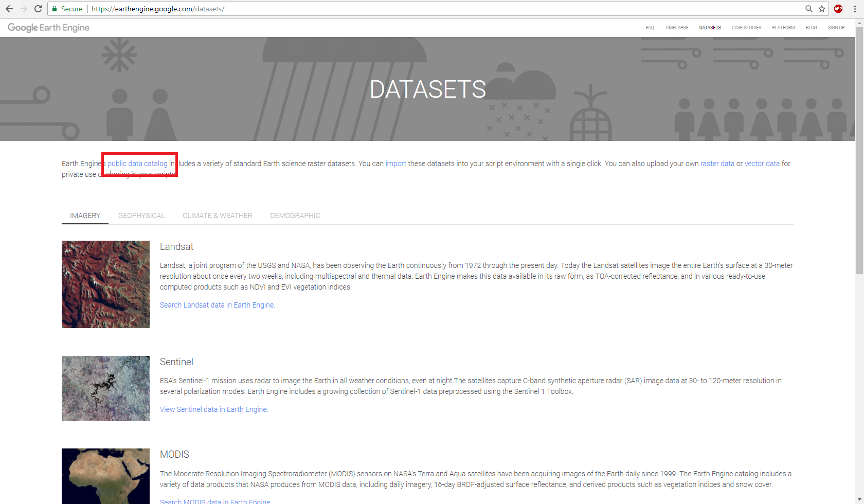This screenshot has height=504, width=864.
Task: View Sentinel data in Earth Engine
Action: coord(213,409)
